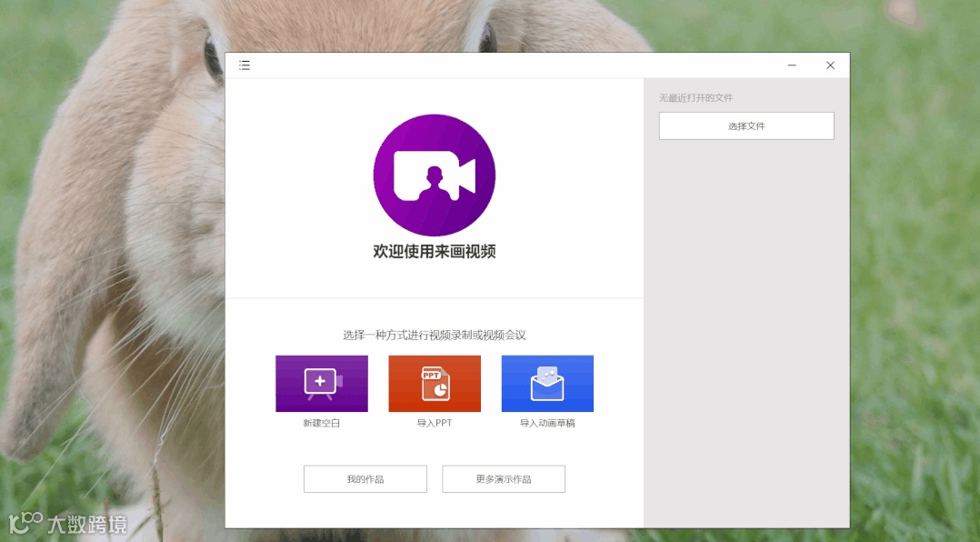Click 选择文件 button
Screen dimensions: 980x542
pos(746,125)
